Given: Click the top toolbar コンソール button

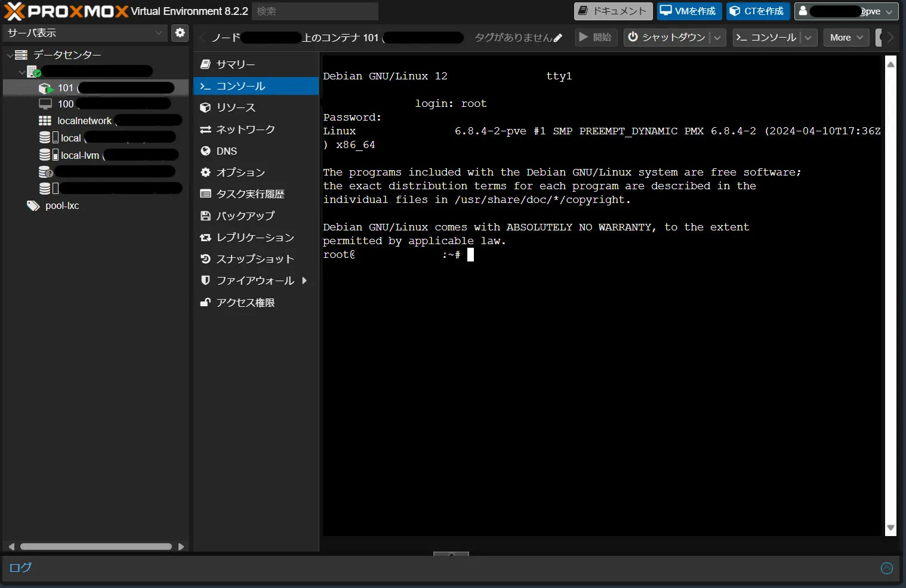Looking at the screenshot, I should [x=767, y=37].
